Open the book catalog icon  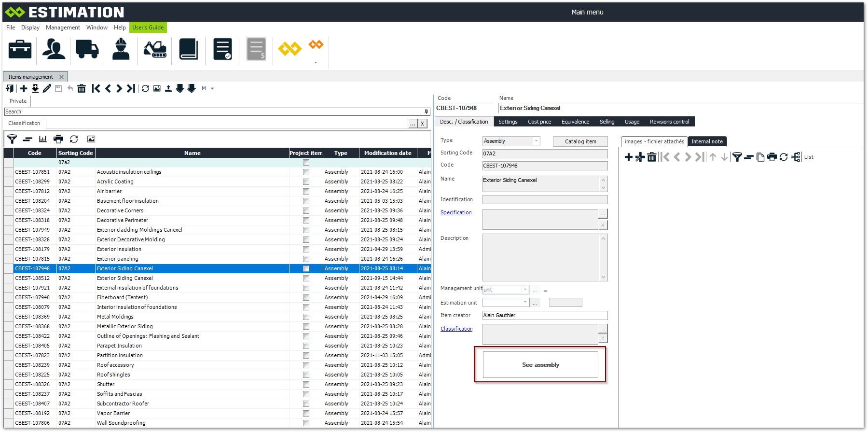coord(188,49)
